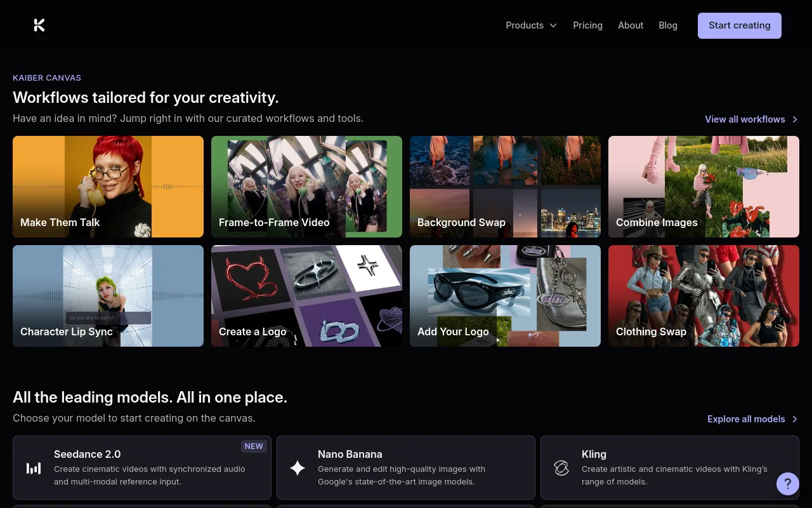Click the Seedance 2.0 bars icon

click(x=34, y=468)
